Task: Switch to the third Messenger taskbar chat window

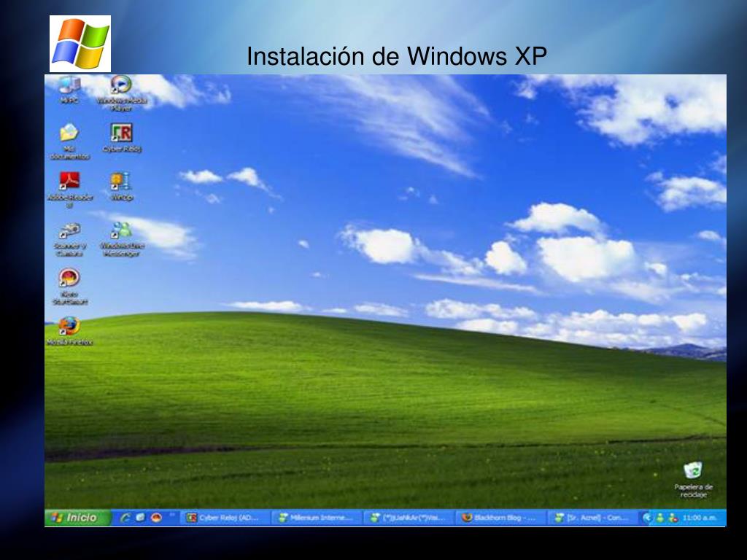Action: click(409, 518)
